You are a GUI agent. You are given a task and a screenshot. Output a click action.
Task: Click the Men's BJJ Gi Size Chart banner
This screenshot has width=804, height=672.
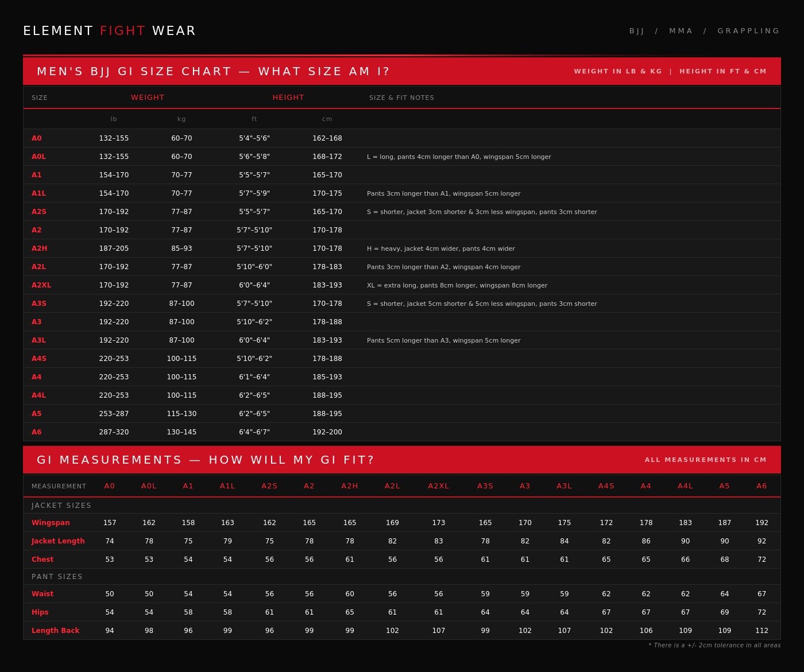tap(213, 71)
